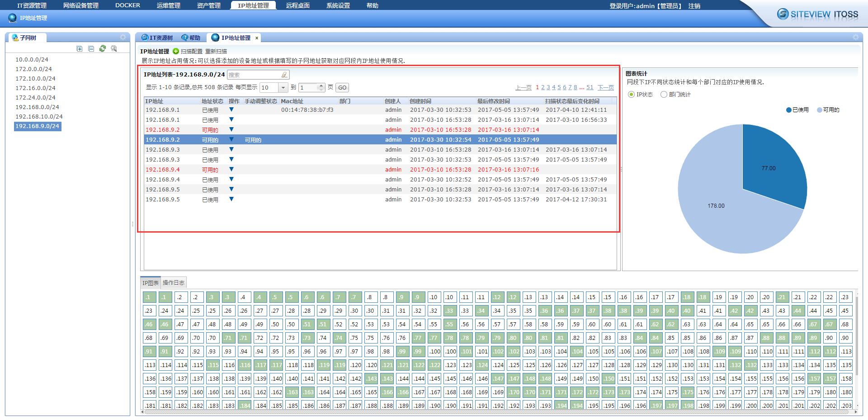Increase page number with stepper up arrow
The height and width of the screenshot is (420, 868).
pyautogui.click(x=321, y=86)
